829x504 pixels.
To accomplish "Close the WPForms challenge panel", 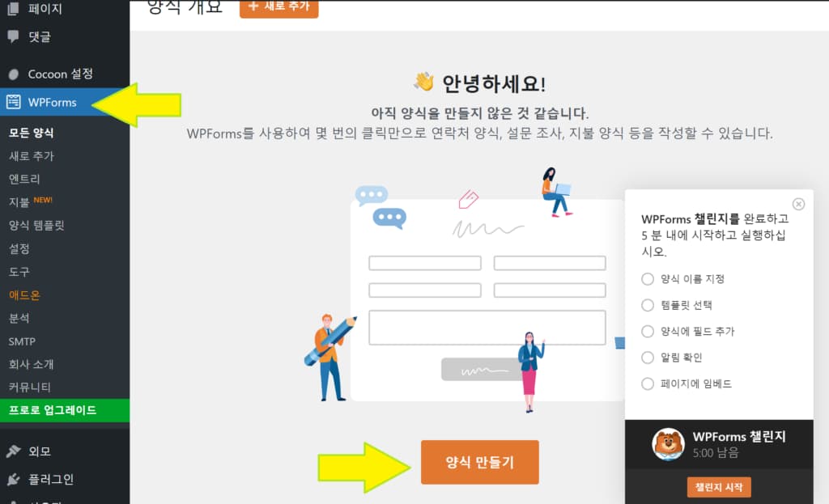I will [798, 204].
